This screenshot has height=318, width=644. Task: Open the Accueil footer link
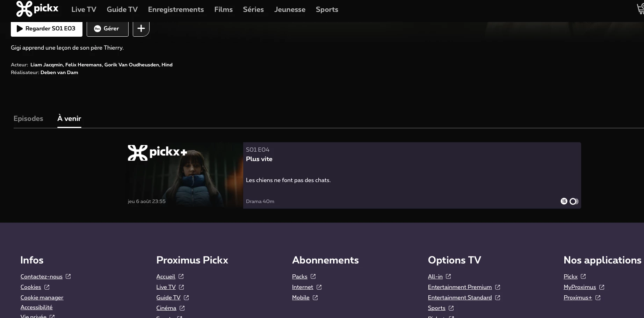point(166,276)
